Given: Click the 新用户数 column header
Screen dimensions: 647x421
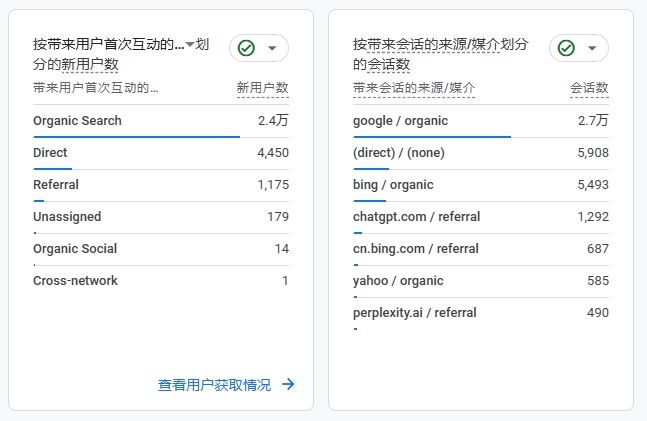Looking at the screenshot, I should pos(262,88).
